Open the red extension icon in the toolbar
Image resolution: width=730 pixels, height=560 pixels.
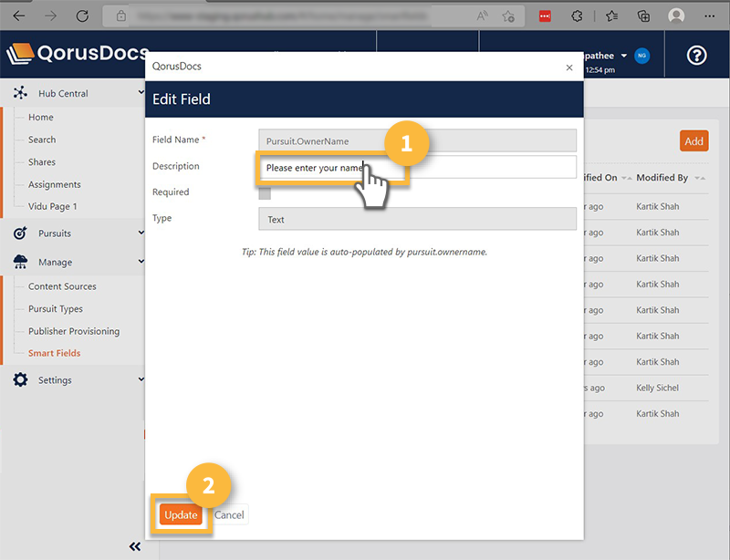point(545,16)
